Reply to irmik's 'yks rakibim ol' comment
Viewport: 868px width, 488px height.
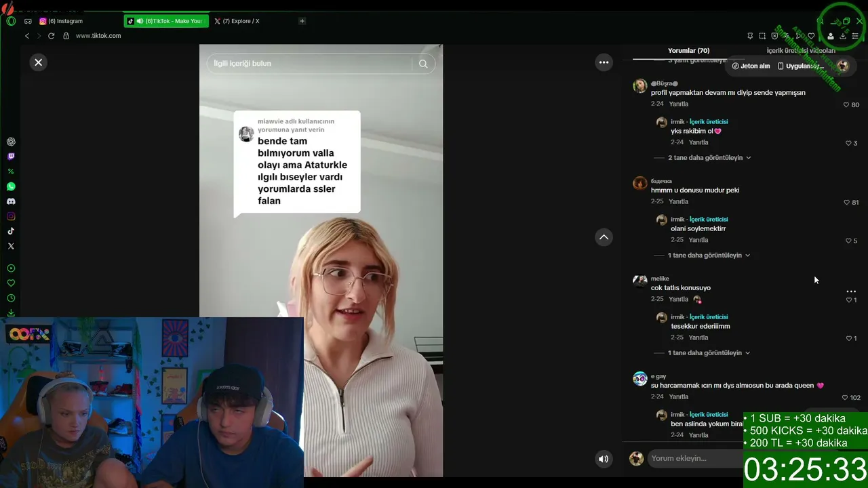[x=698, y=143]
